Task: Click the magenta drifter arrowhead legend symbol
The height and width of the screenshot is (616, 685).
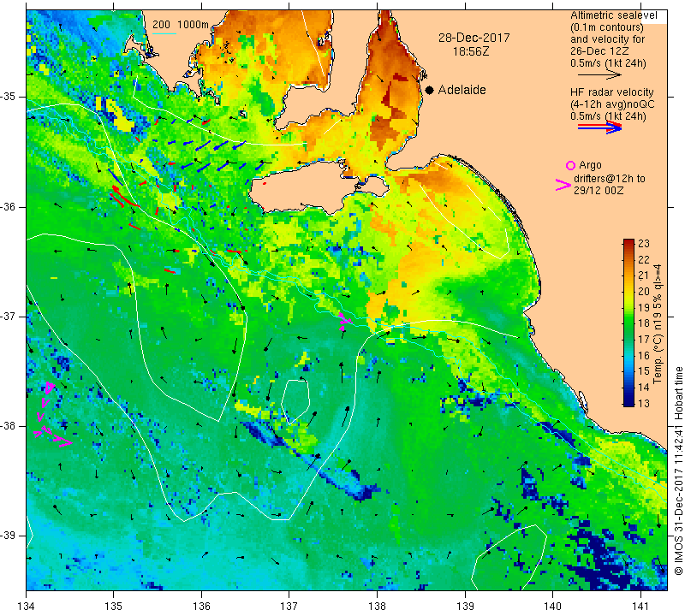Action: coord(563,185)
